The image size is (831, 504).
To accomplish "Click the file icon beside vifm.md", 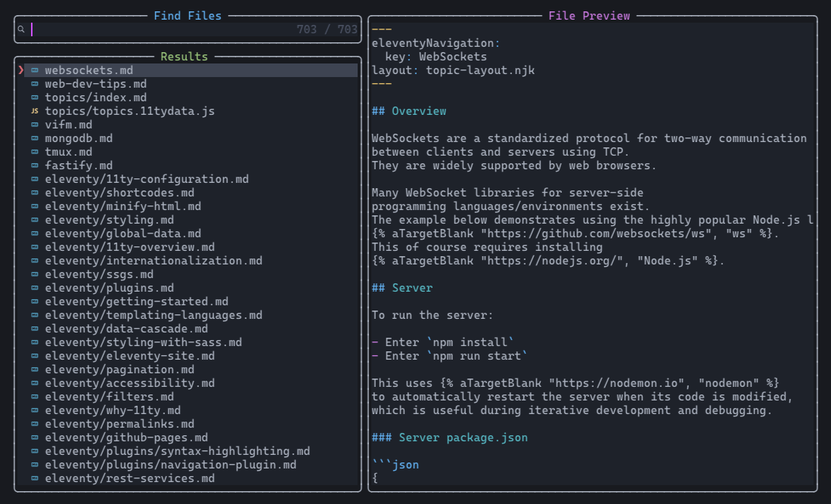I will (x=34, y=125).
